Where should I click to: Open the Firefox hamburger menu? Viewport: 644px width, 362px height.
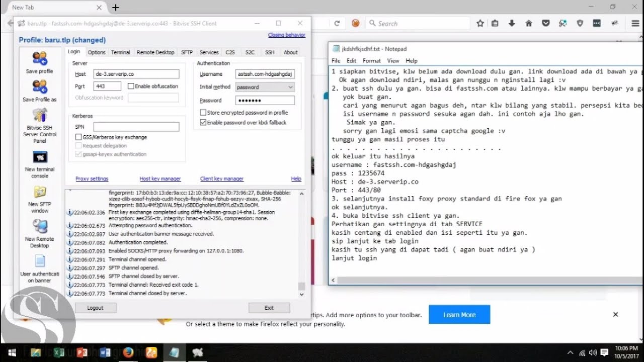pyautogui.click(x=635, y=23)
